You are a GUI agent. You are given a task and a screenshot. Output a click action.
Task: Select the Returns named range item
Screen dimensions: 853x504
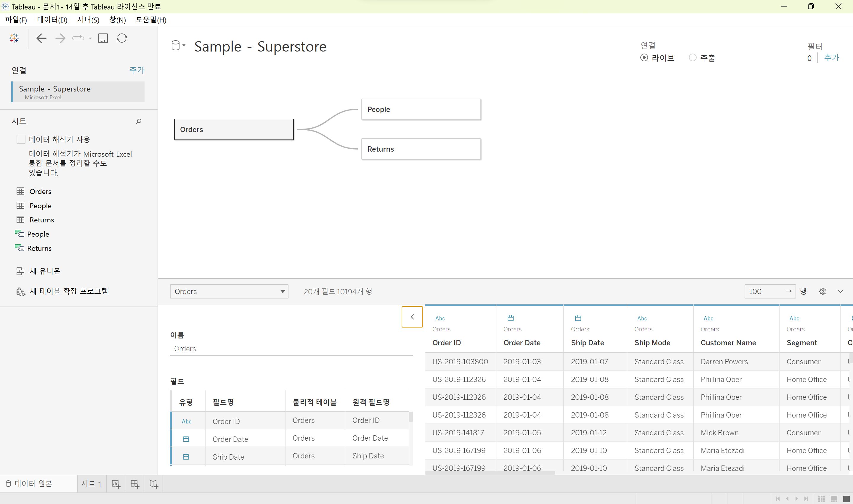coord(33,248)
